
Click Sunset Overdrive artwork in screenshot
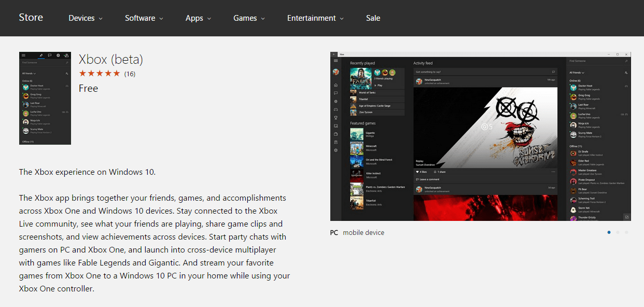pyautogui.click(x=485, y=127)
